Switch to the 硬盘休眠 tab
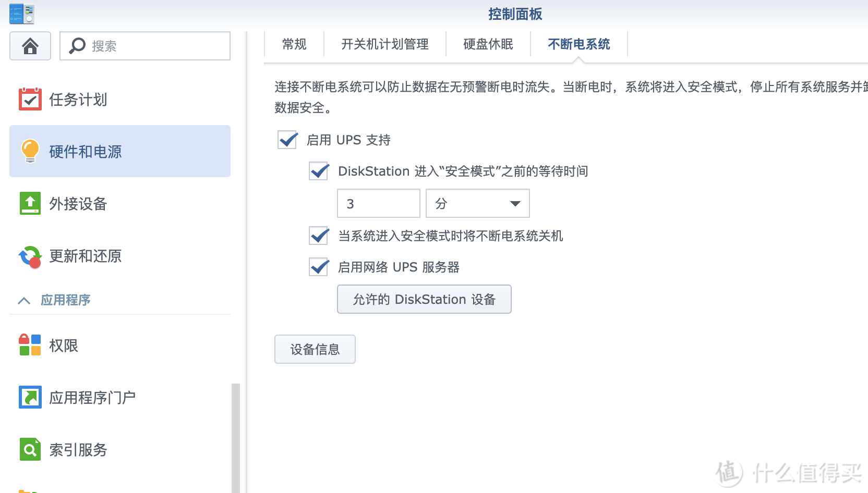Viewport: 868px width, 493px height. click(488, 44)
